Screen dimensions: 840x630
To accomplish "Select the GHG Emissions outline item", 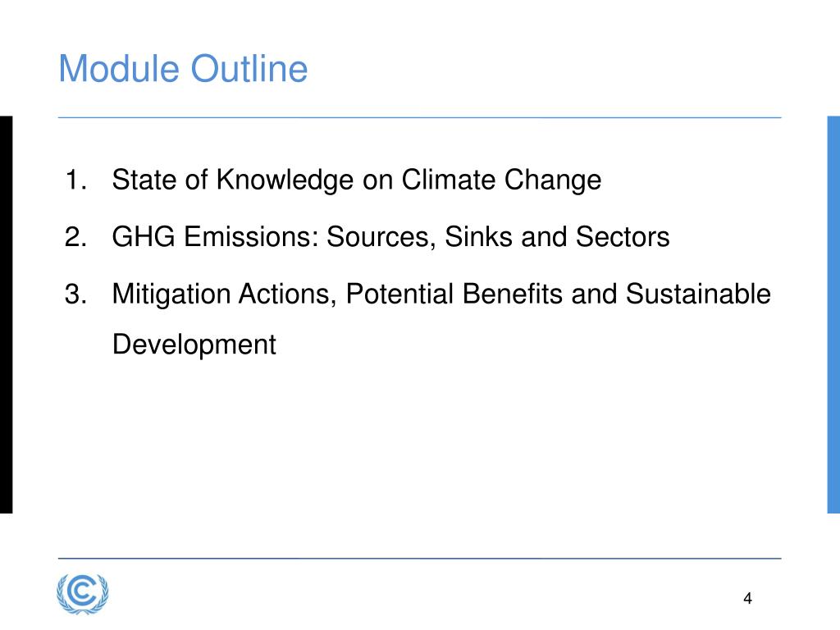I will tap(391, 237).
